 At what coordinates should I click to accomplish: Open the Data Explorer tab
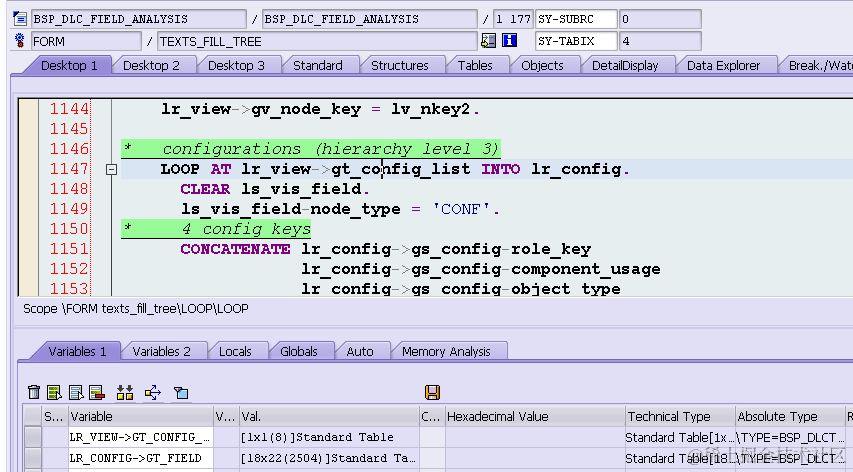coord(723,65)
